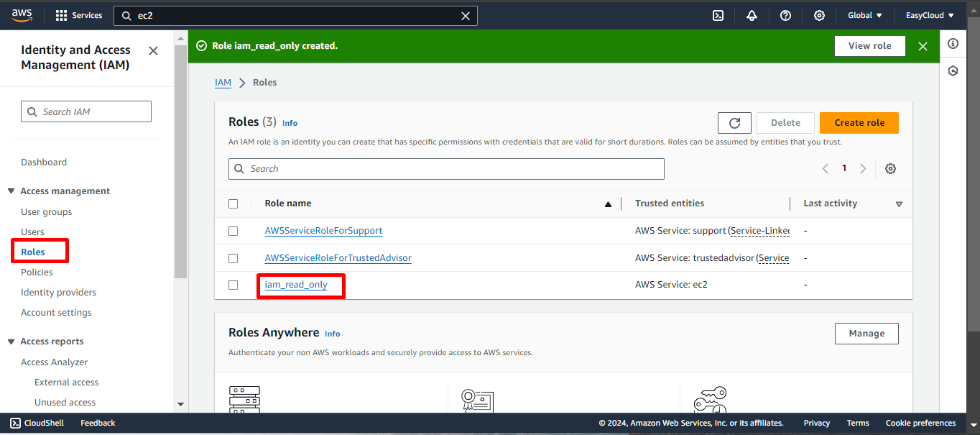980x435 pixels.
Task: Open User groups in sidebar
Action: click(47, 212)
